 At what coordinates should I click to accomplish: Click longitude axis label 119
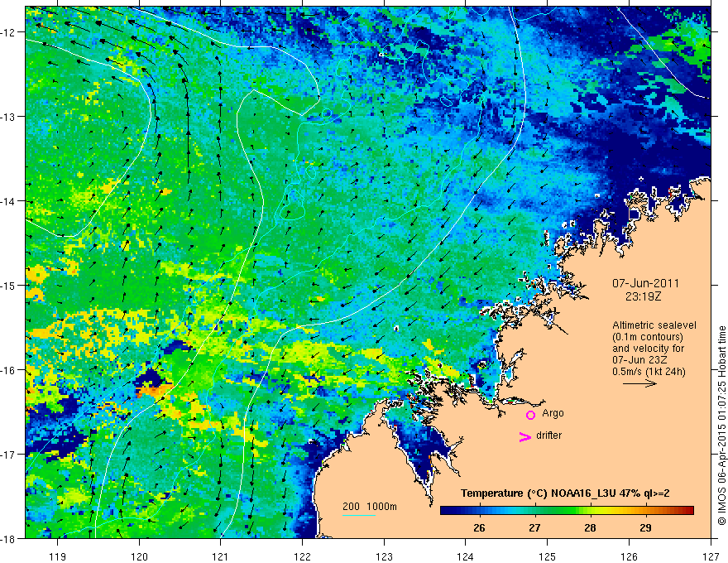57,556
